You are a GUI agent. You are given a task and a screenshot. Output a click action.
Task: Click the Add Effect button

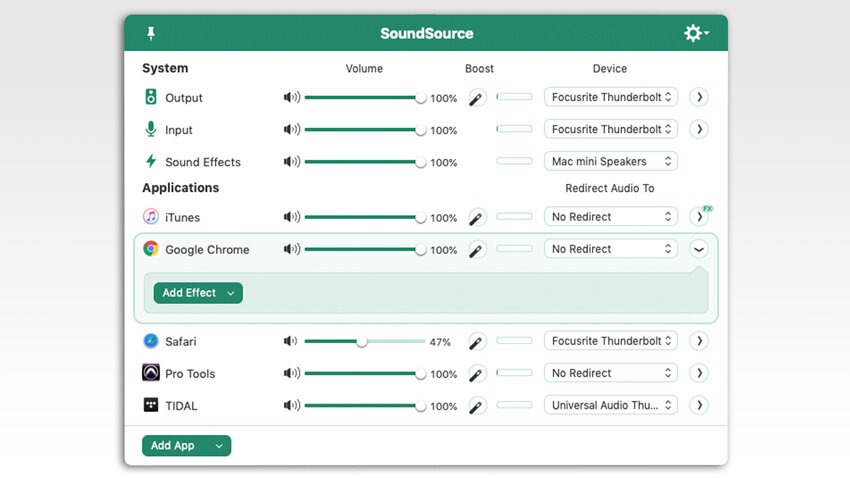click(198, 293)
